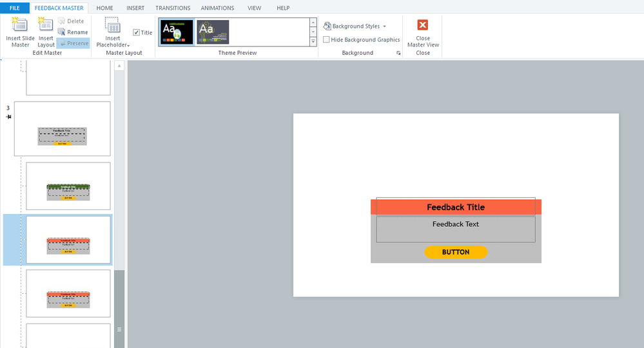
Task: Switch to the HOME tab
Action: (104, 8)
